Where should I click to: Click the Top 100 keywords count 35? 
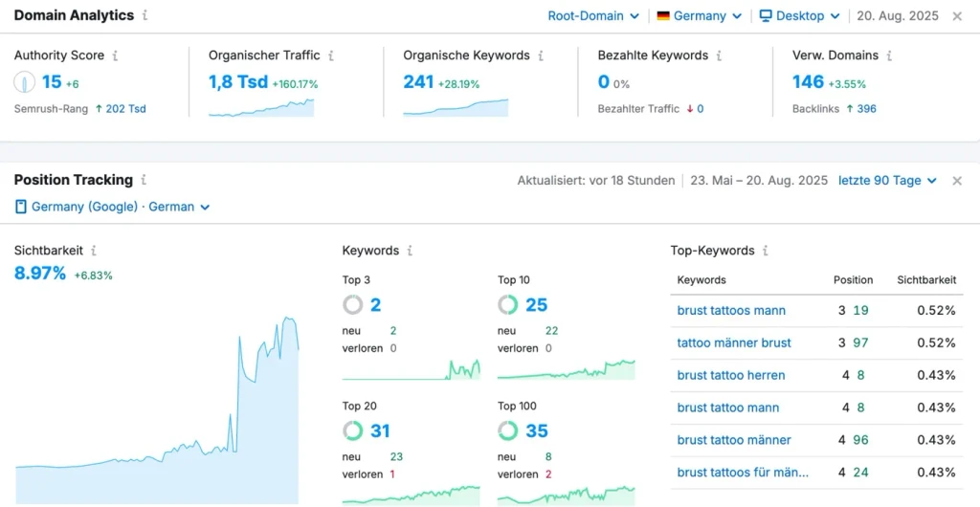tap(536, 430)
